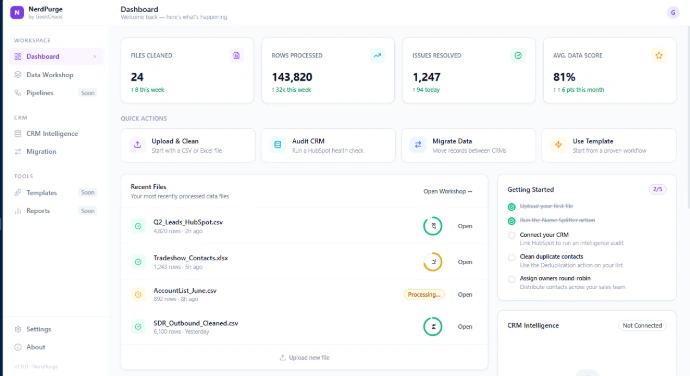The width and height of the screenshot is (690, 376).
Task: Click the Use Template lightning icon
Action: pos(558,145)
